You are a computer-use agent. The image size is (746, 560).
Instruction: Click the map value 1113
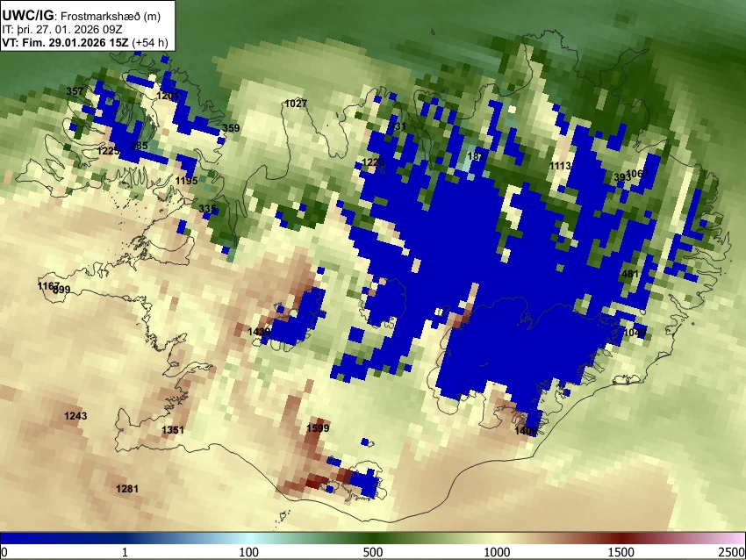[561, 166]
